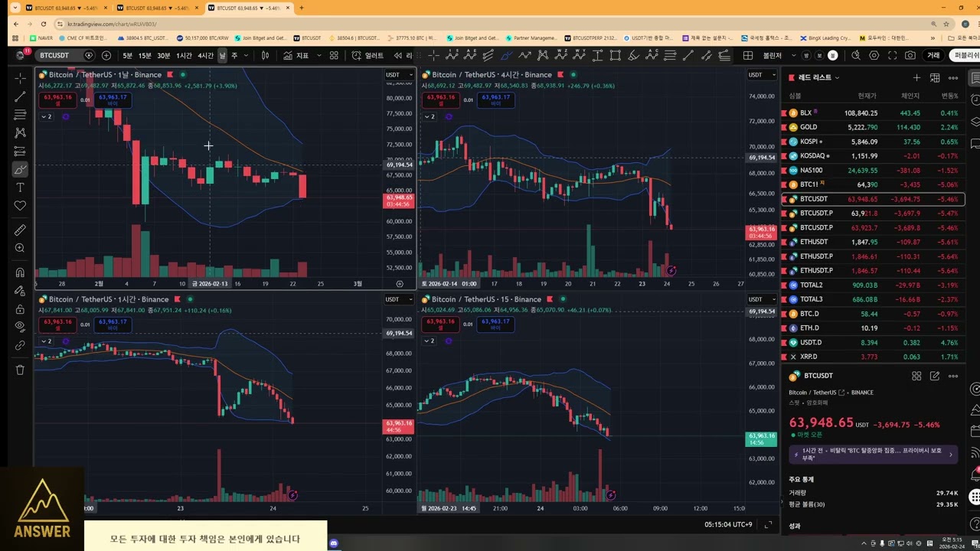The width and height of the screenshot is (980, 551).
Task: Switch to the 4시간 timeframe
Action: [x=205, y=55]
